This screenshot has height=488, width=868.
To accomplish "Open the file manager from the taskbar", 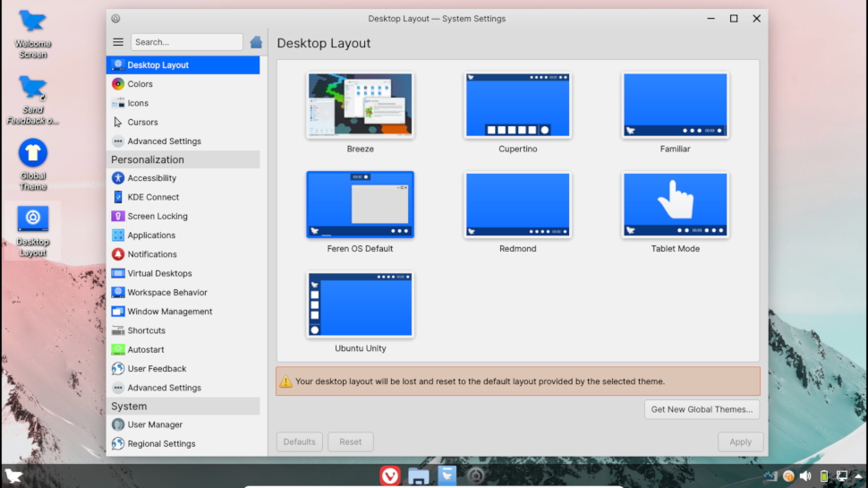I will [x=419, y=475].
